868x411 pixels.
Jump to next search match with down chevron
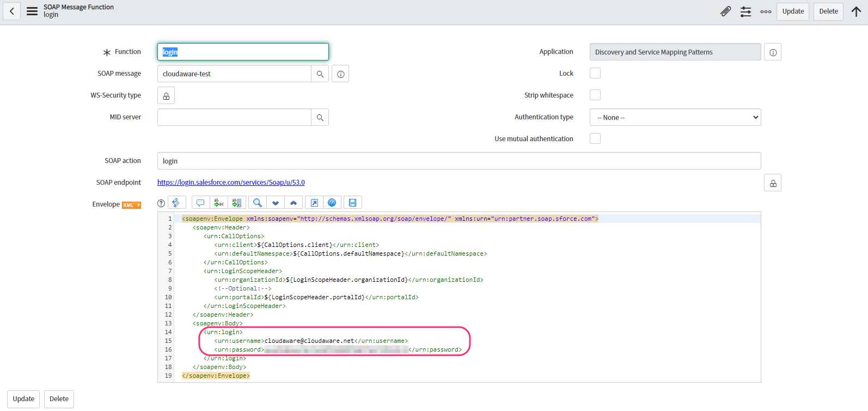point(276,203)
